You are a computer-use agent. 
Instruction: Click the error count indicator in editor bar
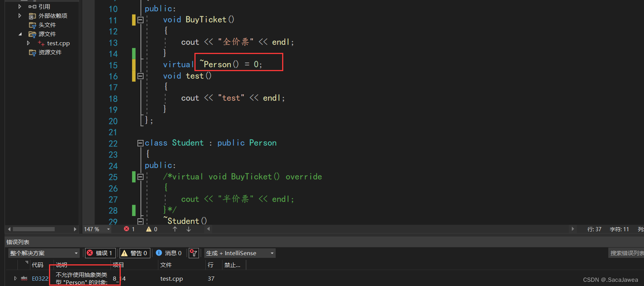click(129, 229)
